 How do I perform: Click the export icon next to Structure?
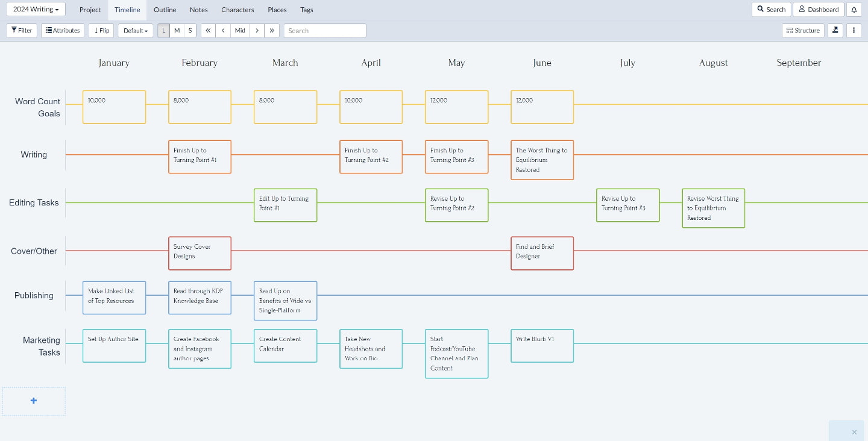click(x=835, y=30)
